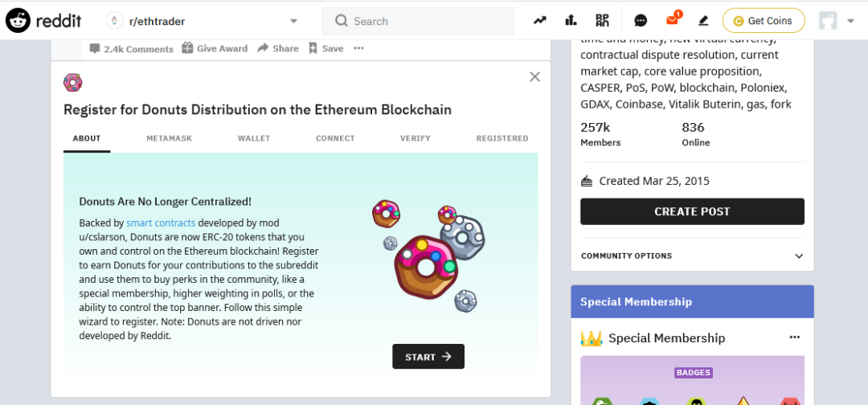Image resolution: width=868 pixels, height=405 pixels.
Task: Expand the Community Options section
Action: [692, 256]
